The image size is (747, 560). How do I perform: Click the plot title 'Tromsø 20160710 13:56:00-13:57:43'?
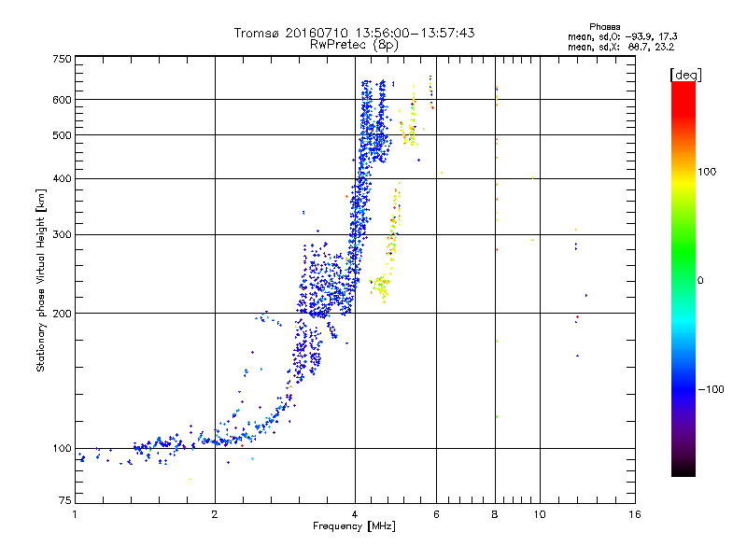tap(354, 33)
